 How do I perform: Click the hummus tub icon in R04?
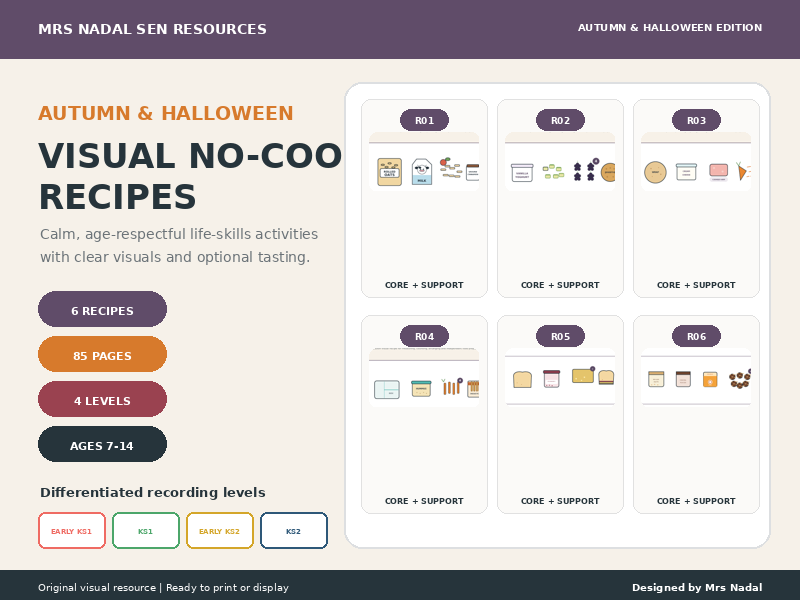(421, 388)
